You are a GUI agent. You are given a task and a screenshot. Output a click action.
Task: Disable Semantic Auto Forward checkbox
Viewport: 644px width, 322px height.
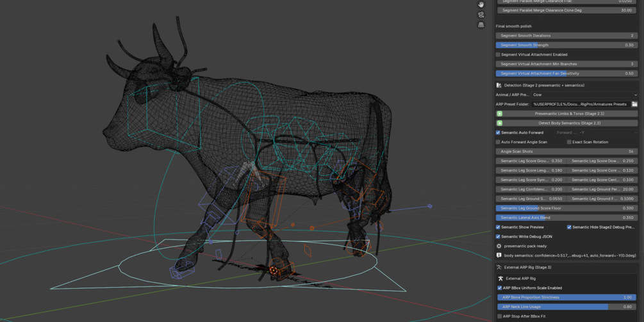click(x=498, y=133)
